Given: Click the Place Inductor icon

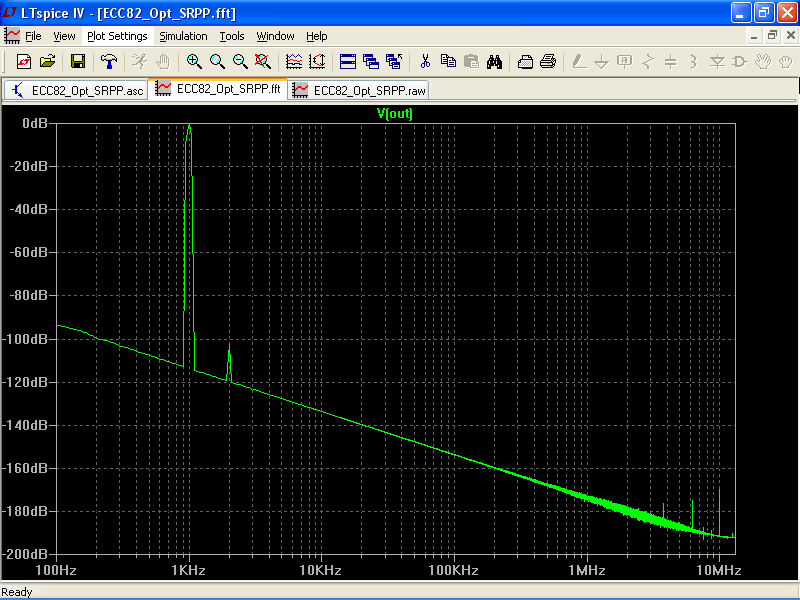Looking at the screenshot, I should [x=693, y=62].
